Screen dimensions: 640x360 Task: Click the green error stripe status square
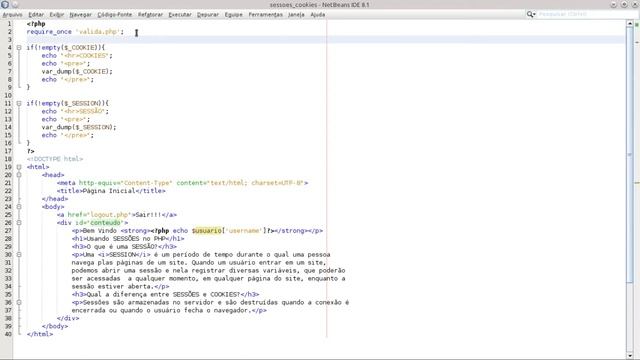(x=637, y=24)
